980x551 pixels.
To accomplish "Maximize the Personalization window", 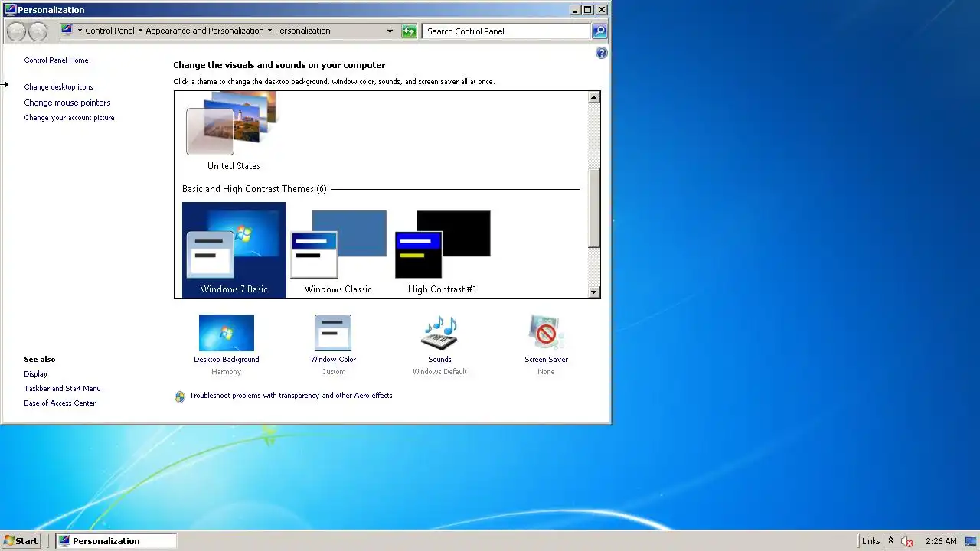I will coord(588,10).
